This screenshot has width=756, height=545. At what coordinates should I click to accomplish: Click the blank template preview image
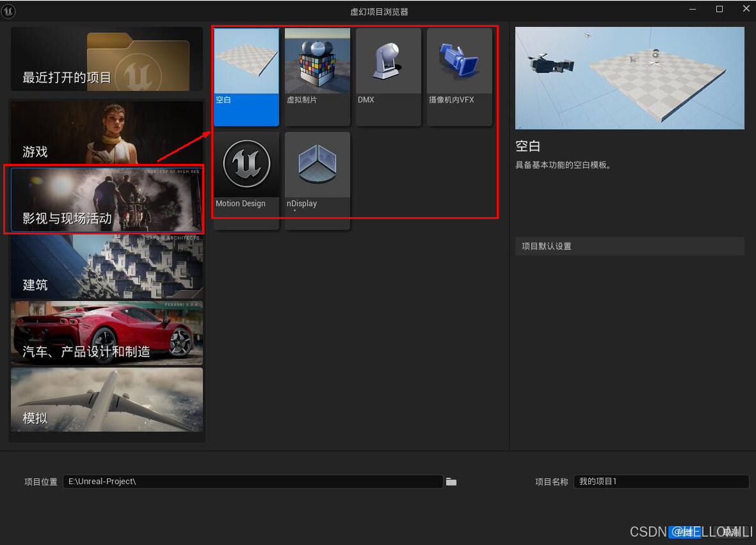pyautogui.click(x=630, y=78)
